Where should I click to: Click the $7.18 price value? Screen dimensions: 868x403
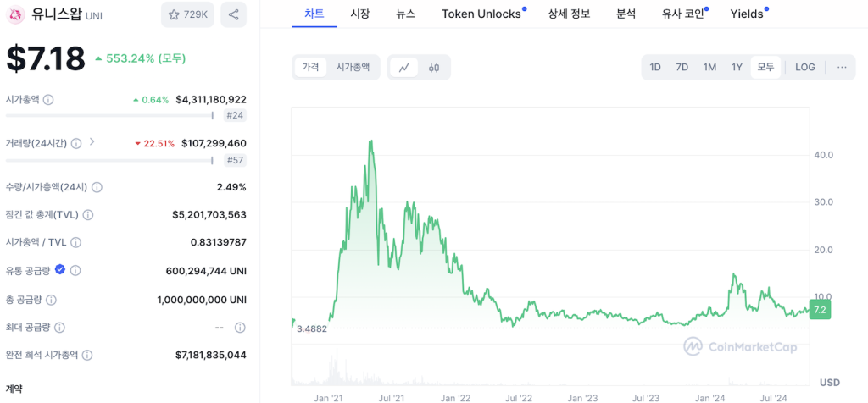pos(46,58)
